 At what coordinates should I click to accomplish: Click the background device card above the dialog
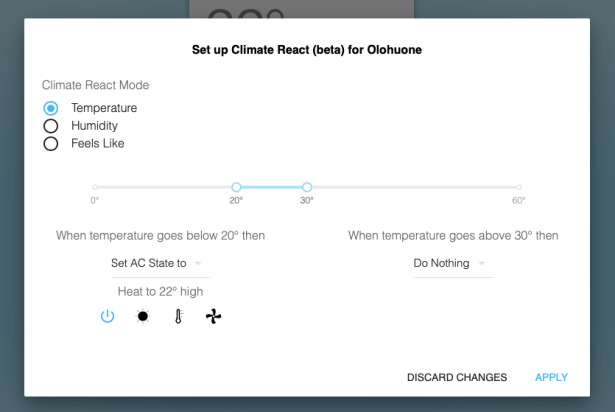point(300,14)
